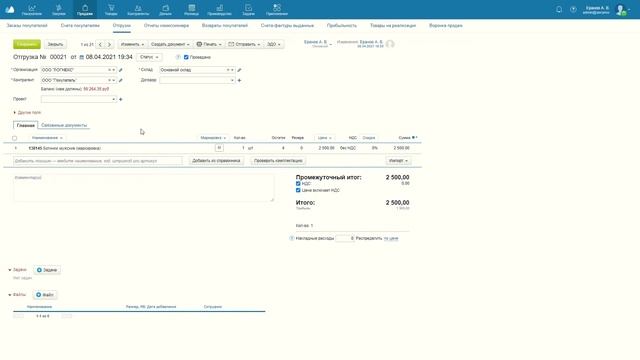
Task: Open the ЭДО dropdown
Action: [273, 44]
